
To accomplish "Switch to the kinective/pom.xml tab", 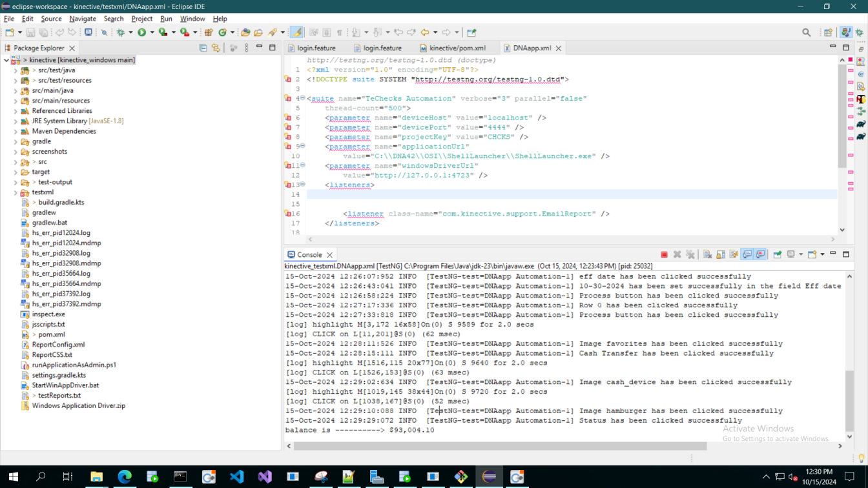I will (x=457, y=48).
